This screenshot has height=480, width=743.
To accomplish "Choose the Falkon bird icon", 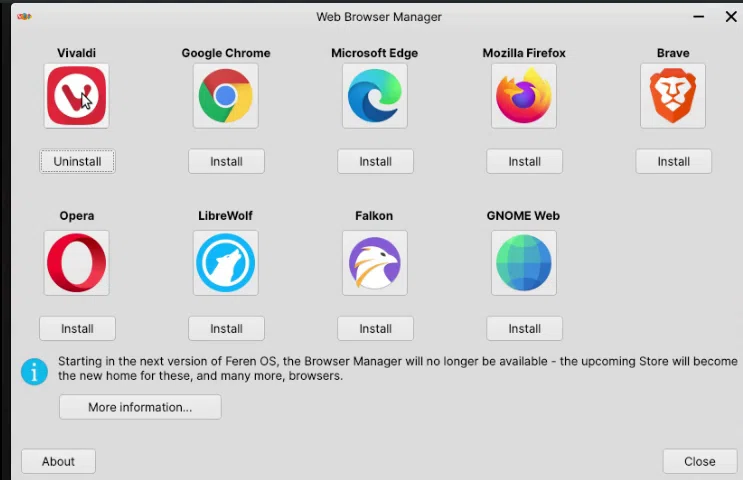I will [375, 263].
